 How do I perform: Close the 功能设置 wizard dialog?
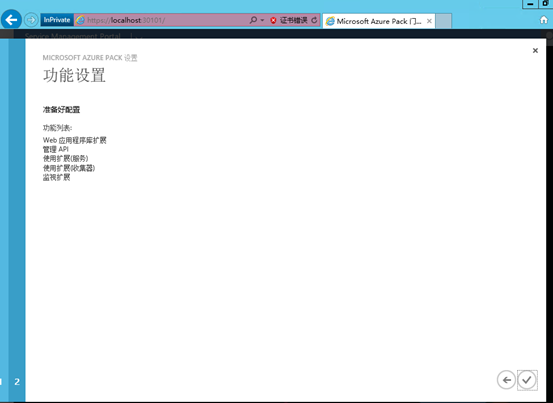point(535,50)
